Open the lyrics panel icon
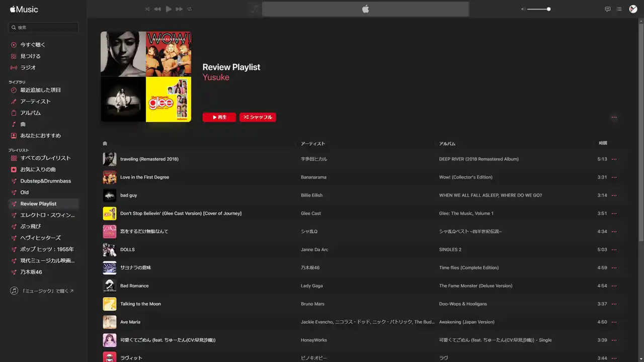The height and width of the screenshot is (362, 644). point(607,9)
